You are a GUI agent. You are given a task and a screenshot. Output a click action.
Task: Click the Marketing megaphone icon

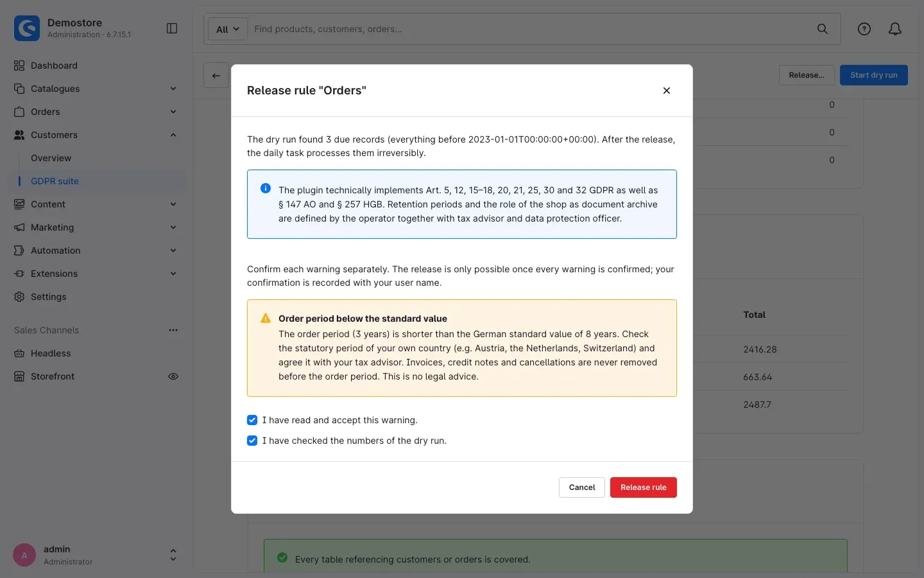click(19, 227)
